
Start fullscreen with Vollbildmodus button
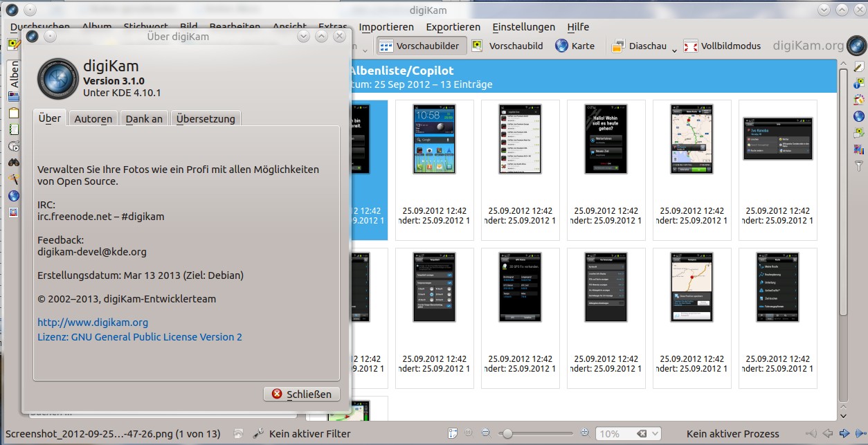722,46
